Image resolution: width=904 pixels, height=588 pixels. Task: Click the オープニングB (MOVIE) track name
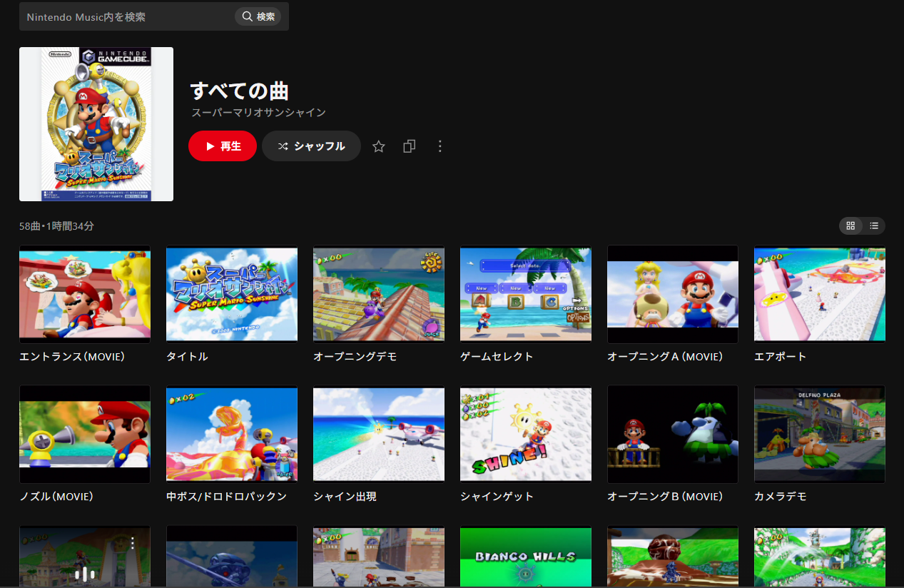(x=665, y=496)
